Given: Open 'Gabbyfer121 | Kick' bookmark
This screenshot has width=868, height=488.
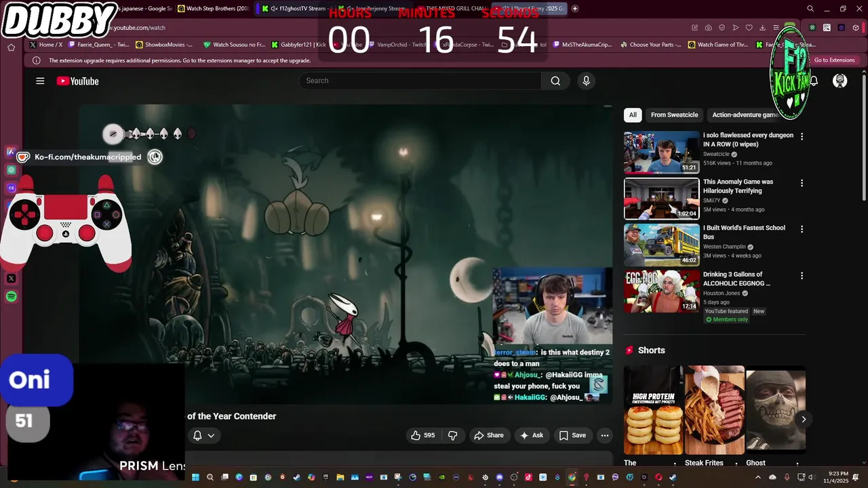Looking at the screenshot, I should [x=298, y=45].
